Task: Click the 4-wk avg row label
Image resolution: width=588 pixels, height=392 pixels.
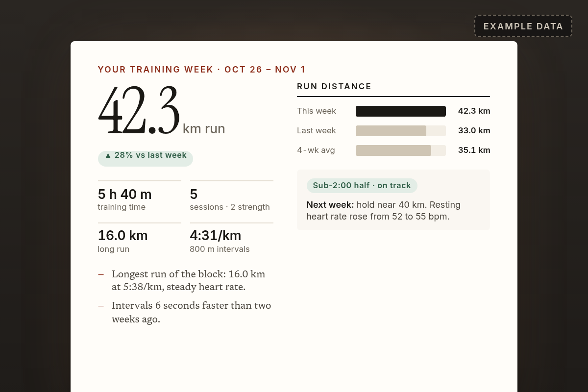Action: (x=316, y=150)
